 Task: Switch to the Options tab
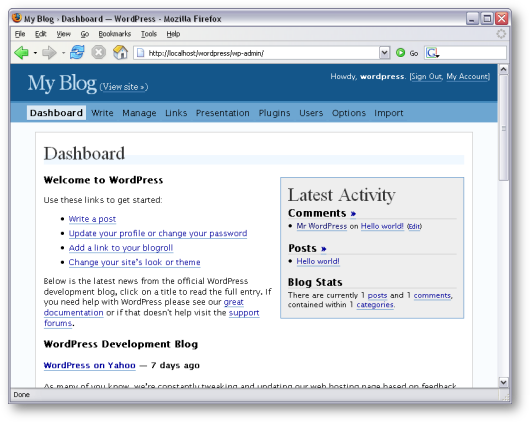[348, 113]
